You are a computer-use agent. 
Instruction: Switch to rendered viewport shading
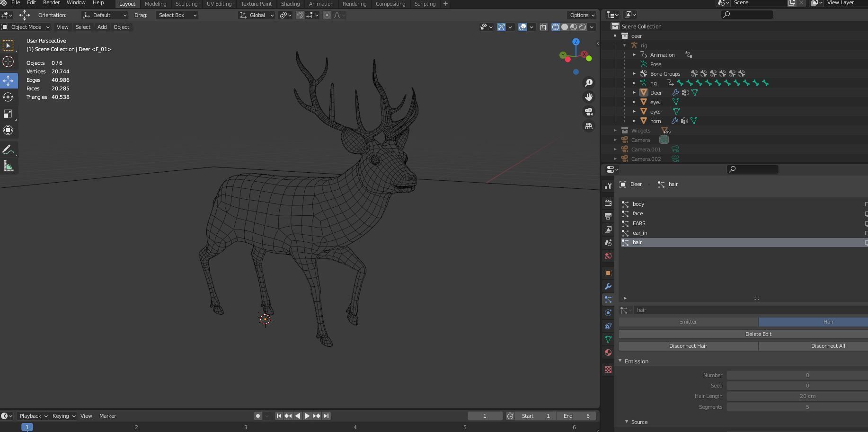(583, 27)
